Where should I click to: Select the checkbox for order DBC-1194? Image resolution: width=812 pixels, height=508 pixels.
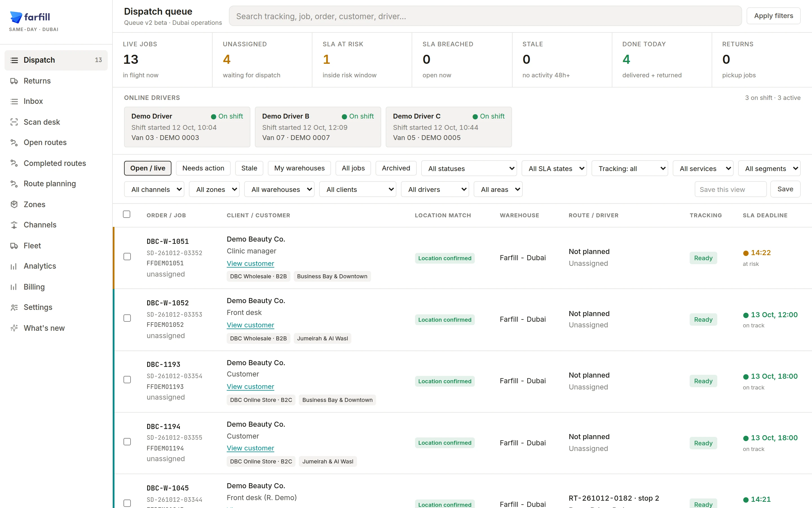[127, 442]
